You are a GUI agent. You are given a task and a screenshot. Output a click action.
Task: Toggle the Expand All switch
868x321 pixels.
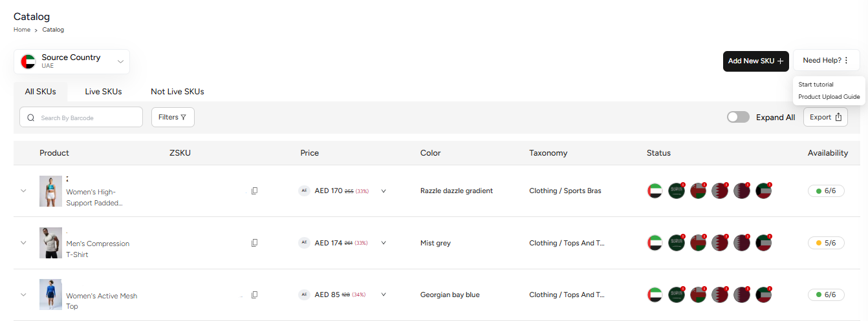(x=738, y=117)
